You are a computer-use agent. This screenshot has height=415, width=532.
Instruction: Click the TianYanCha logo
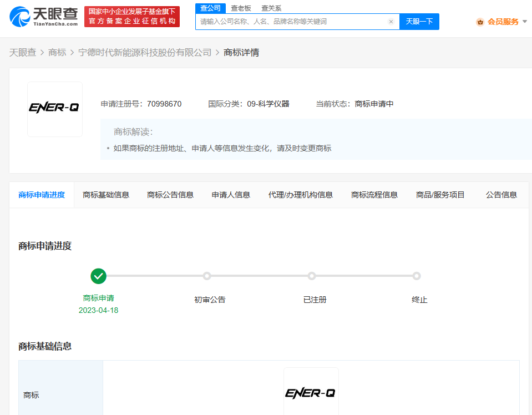43,16
